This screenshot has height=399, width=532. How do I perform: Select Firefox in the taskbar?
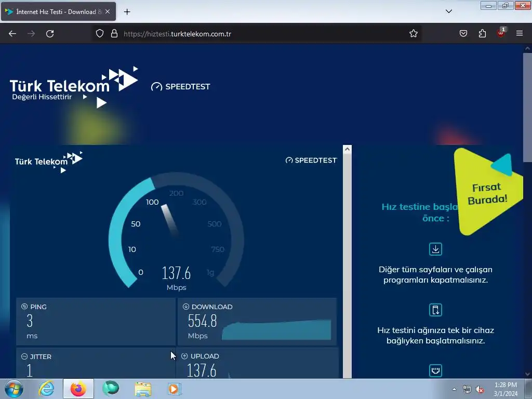coord(78,389)
